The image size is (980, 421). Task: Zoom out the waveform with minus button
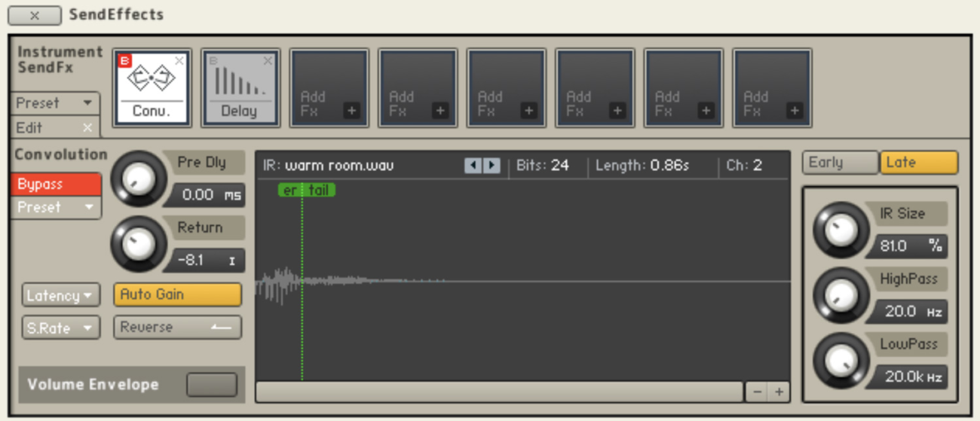757,392
